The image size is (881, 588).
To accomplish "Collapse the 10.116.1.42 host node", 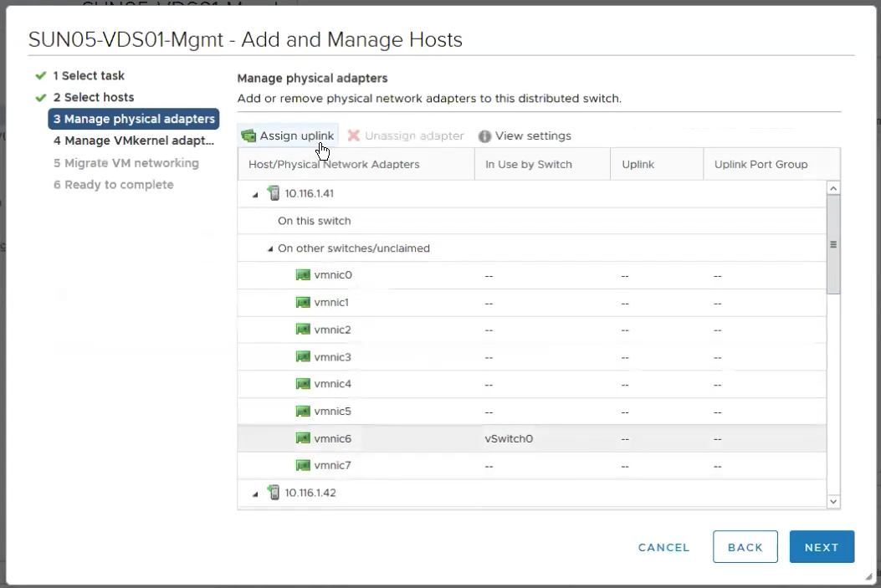I will click(255, 493).
